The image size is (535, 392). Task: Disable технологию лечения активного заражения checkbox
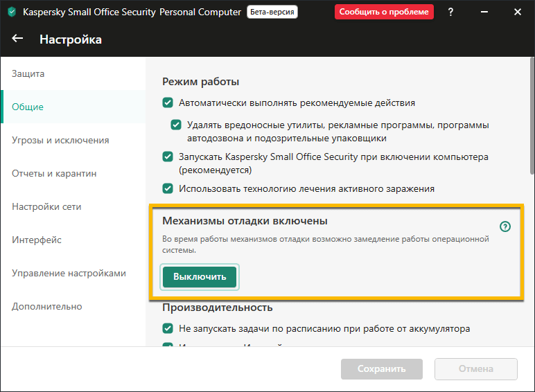click(x=168, y=188)
